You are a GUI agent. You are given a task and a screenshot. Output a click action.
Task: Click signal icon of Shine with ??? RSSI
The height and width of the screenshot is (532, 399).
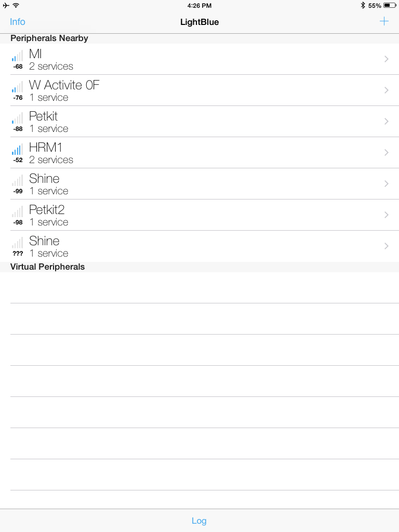pos(17,243)
